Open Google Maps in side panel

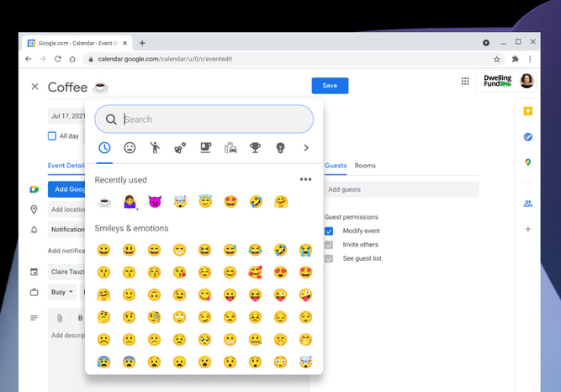click(527, 162)
